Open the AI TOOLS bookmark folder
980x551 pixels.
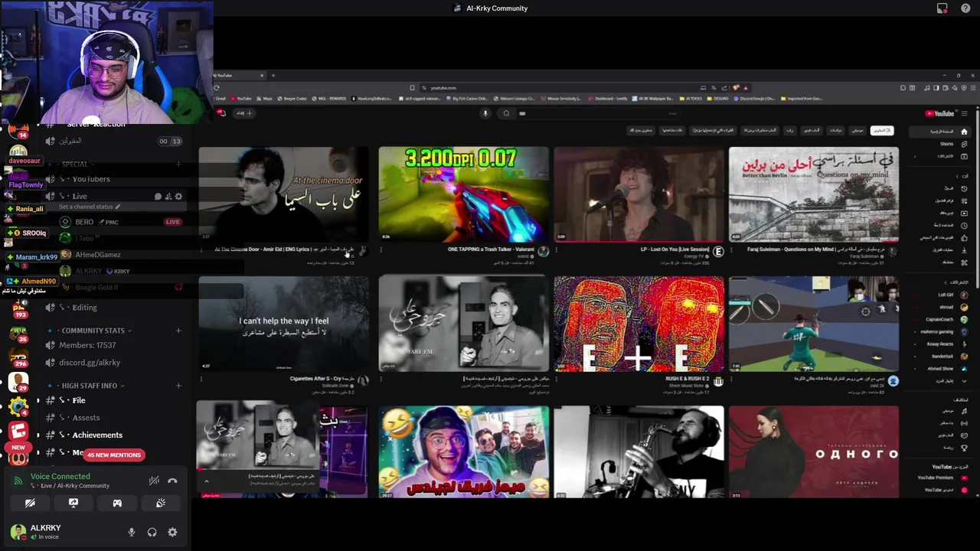pos(692,99)
